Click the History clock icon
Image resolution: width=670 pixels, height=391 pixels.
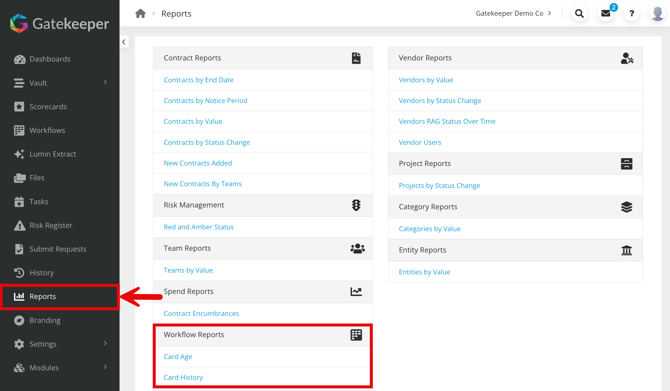(19, 273)
